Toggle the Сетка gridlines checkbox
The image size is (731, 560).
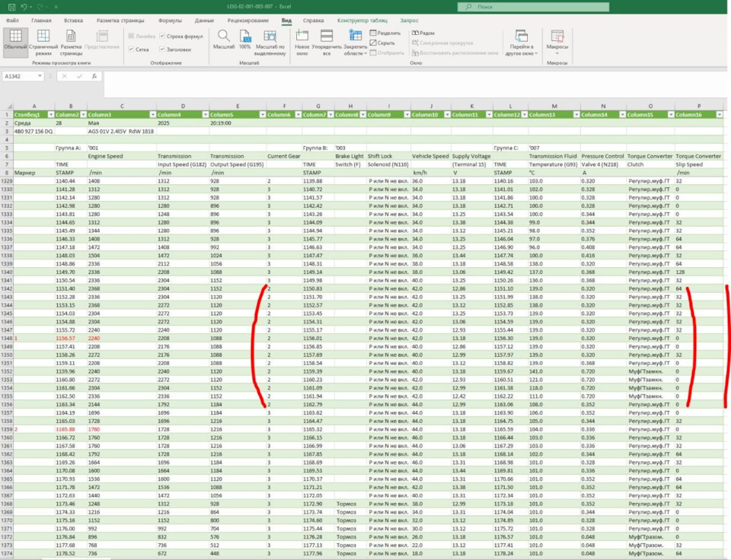(132, 49)
